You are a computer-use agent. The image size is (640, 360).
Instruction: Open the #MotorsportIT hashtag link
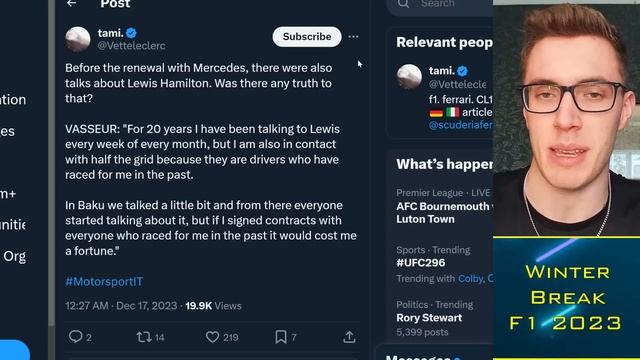click(x=104, y=282)
